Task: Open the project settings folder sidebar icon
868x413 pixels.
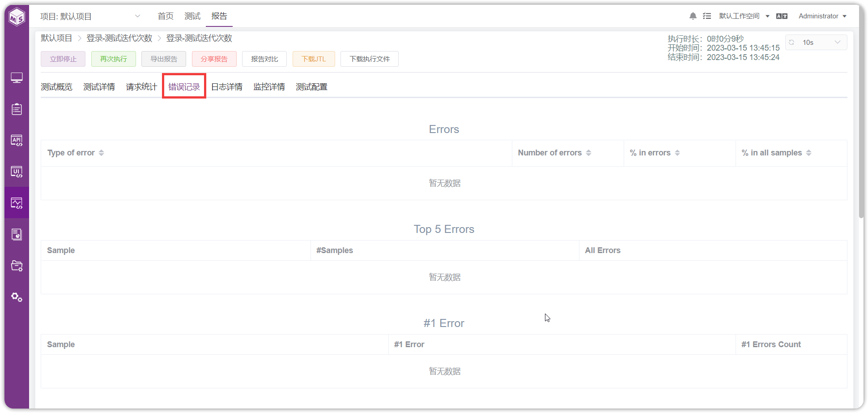Action: (x=17, y=266)
